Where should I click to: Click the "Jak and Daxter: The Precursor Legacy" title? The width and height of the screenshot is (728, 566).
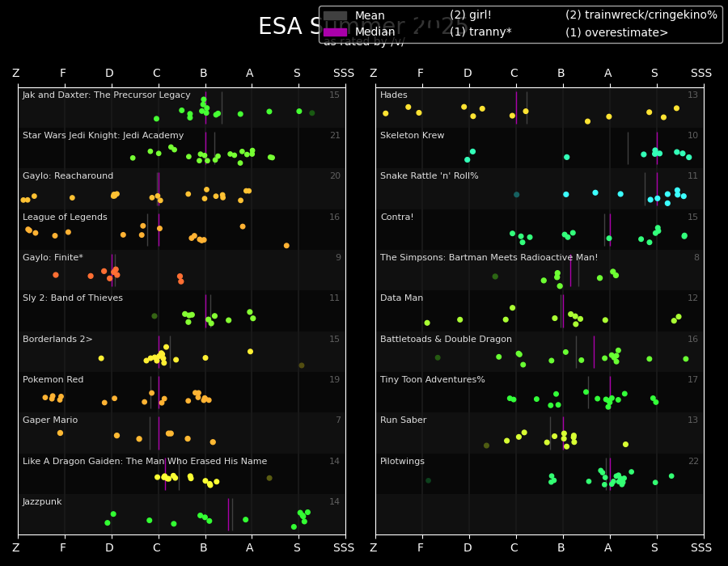point(106,95)
